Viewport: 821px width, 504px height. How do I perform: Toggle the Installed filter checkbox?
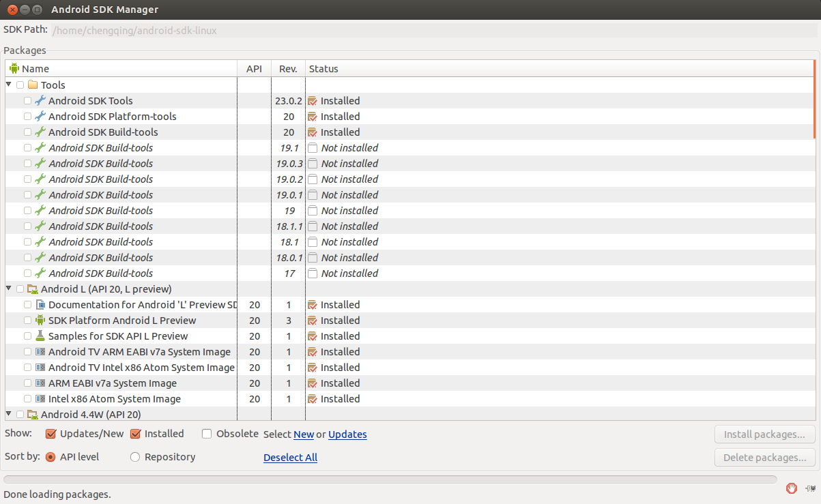[135, 434]
